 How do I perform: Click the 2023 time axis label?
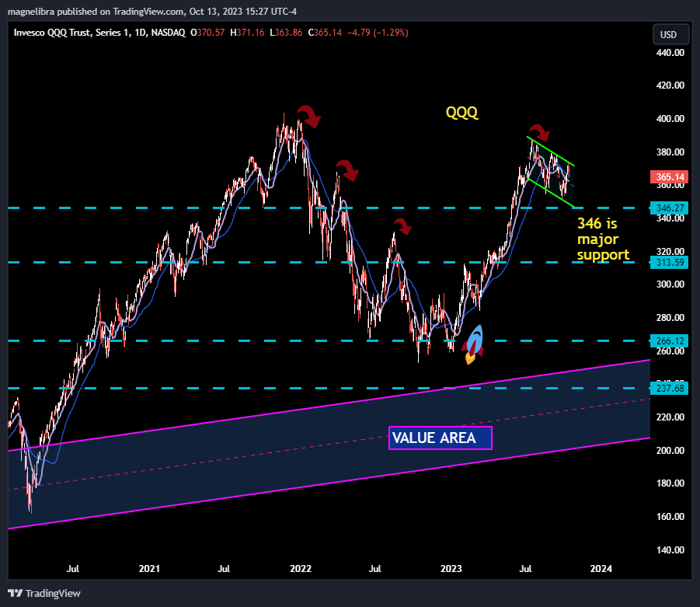pos(451,569)
